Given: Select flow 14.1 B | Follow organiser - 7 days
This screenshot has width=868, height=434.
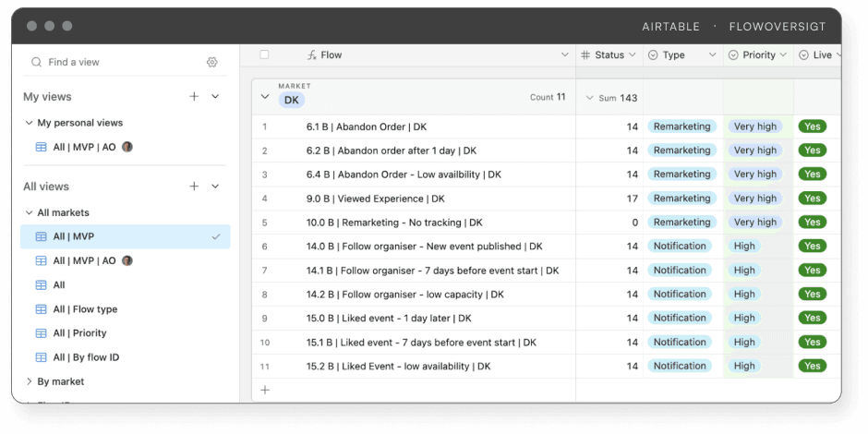Looking at the screenshot, I should [432, 271].
